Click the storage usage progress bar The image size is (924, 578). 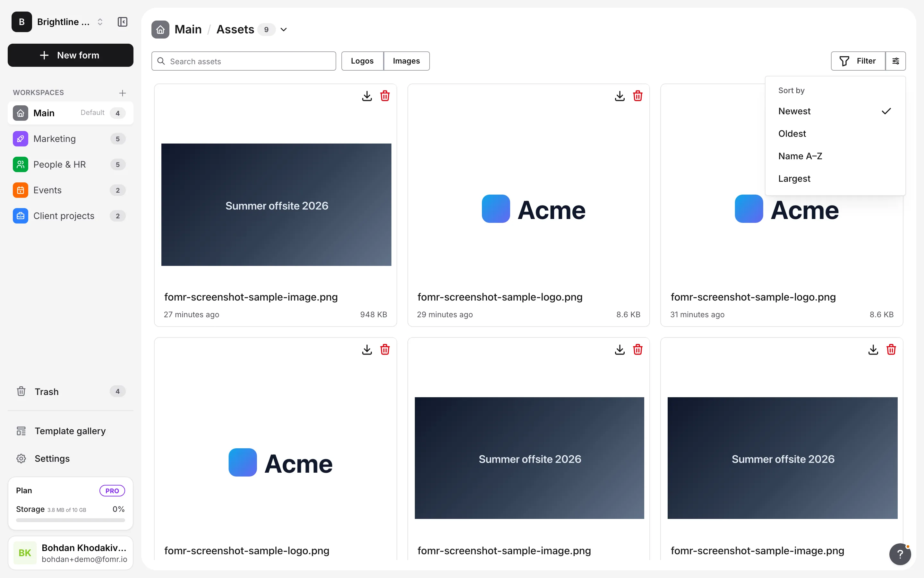tap(70, 520)
